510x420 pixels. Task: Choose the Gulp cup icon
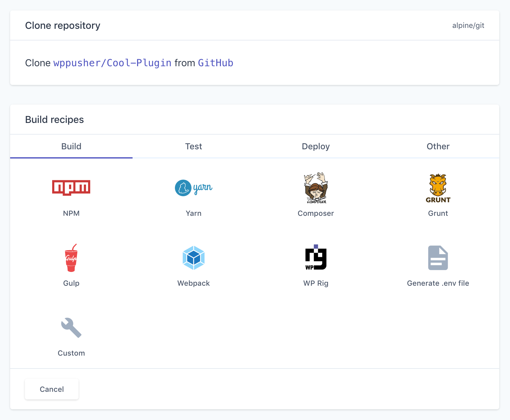(71, 258)
